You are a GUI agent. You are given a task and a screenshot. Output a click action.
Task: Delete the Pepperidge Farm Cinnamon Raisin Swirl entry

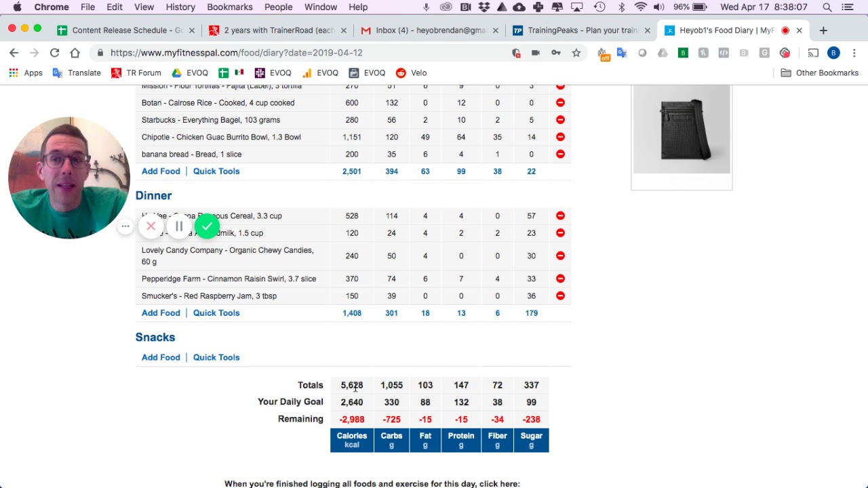click(560, 279)
